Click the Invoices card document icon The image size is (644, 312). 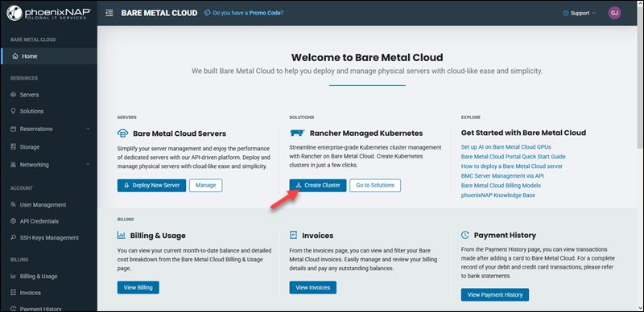[x=293, y=236]
